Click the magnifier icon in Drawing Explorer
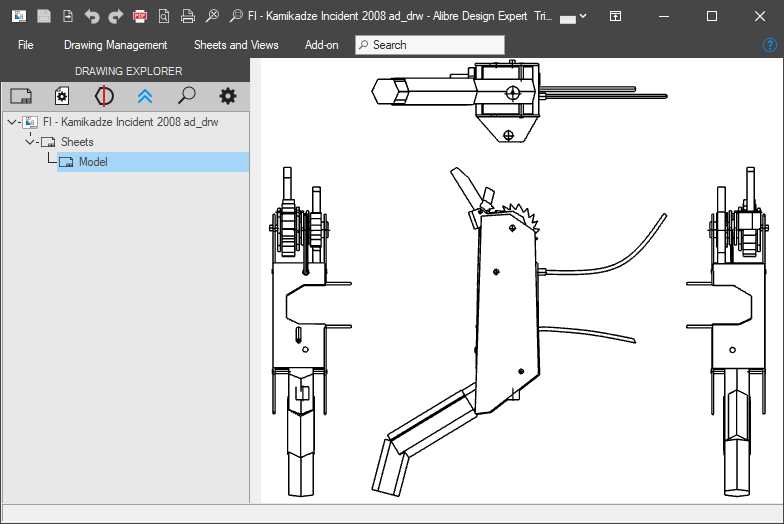Screen dimensions: 784x524 (186, 96)
